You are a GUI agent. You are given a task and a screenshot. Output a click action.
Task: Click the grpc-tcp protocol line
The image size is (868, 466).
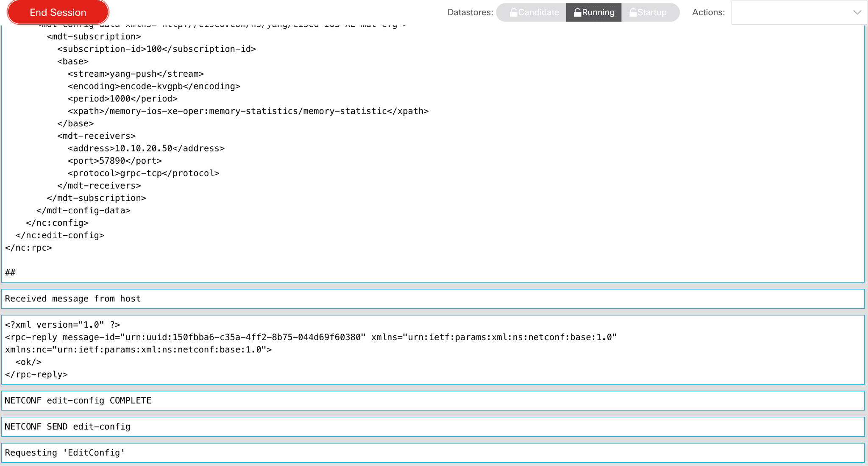click(x=143, y=173)
